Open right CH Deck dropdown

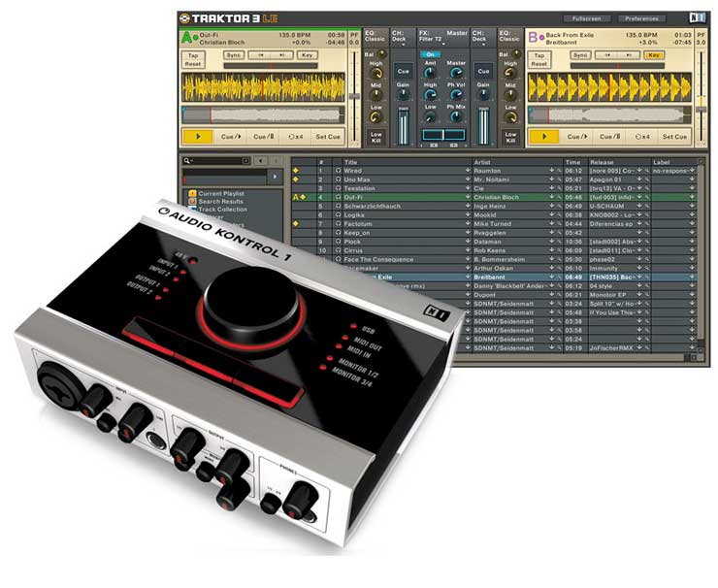pyautogui.click(x=483, y=45)
